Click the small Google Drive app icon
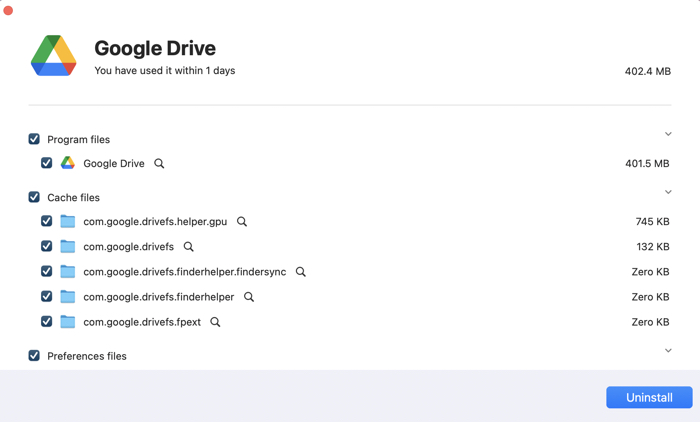 tap(68, 163)
